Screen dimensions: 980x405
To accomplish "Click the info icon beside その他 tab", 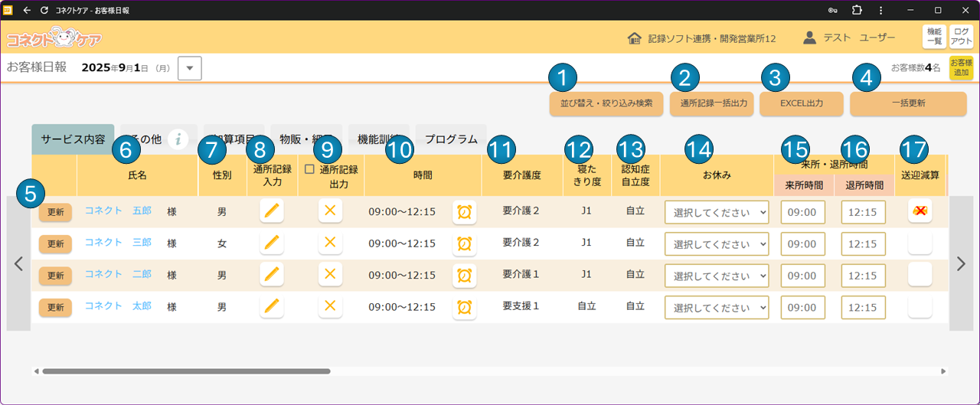I will pyautogui.click(x=178, y=139).
